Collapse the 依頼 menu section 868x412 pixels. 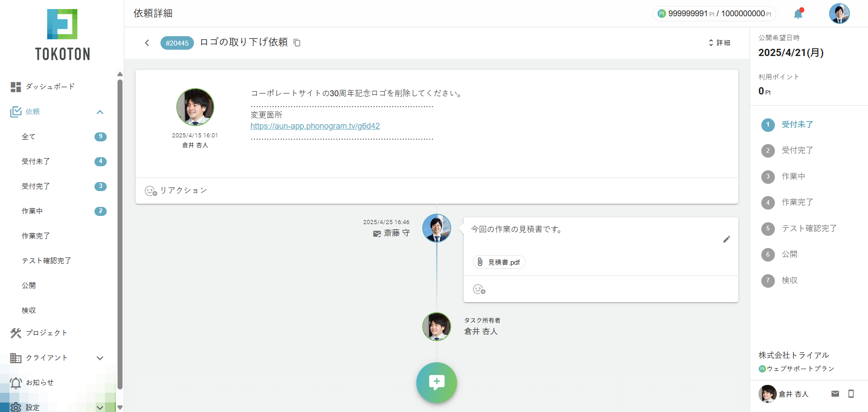[x=100, y=112]
